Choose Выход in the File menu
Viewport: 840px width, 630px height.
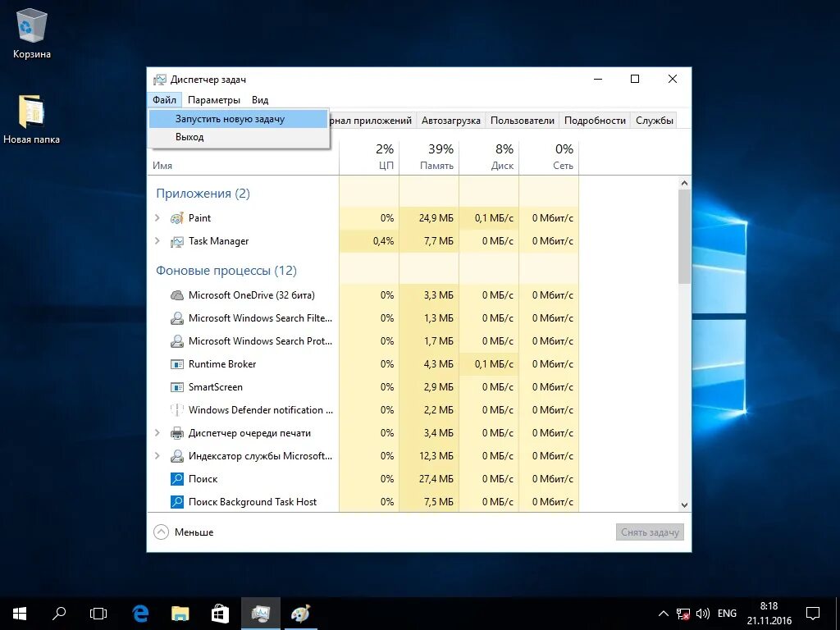[x=238, y=137]
